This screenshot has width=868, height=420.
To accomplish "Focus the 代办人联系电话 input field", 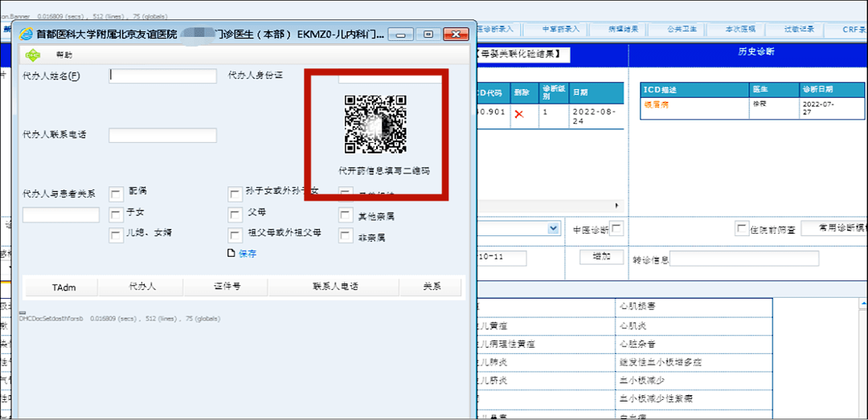I will pyautogui.click(x=162, y=135).
